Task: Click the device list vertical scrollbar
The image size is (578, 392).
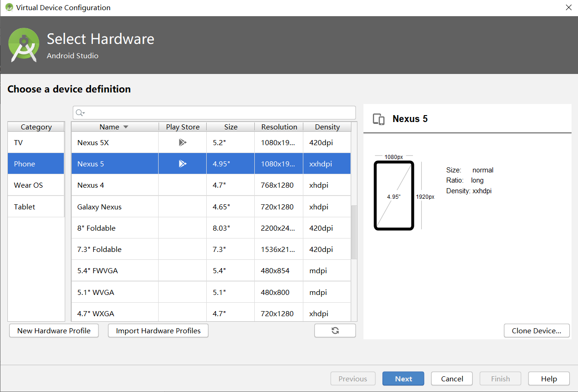Action: click(354, 232)
